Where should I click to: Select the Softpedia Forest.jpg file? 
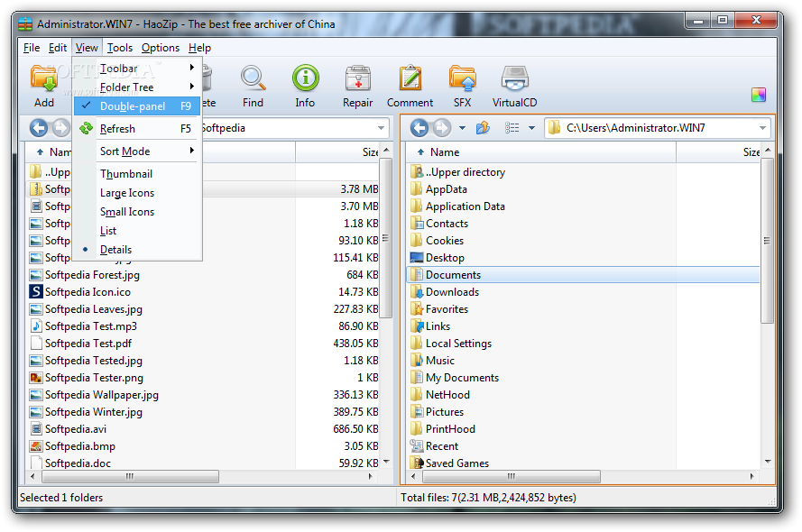pyautogui.click(x=92, y=275)
